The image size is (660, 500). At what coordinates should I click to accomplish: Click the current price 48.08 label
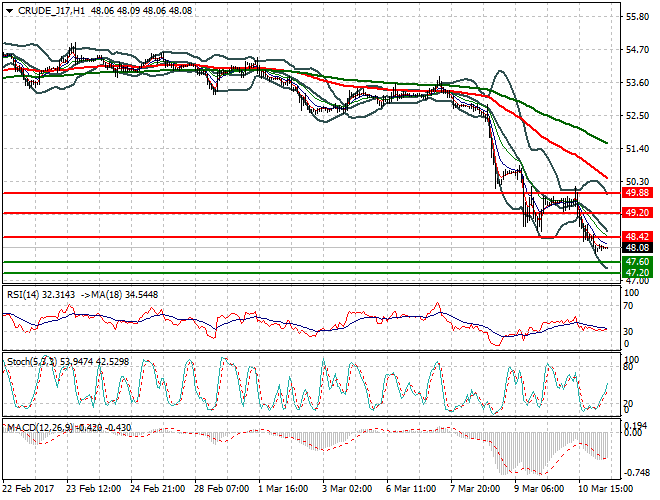637,248
